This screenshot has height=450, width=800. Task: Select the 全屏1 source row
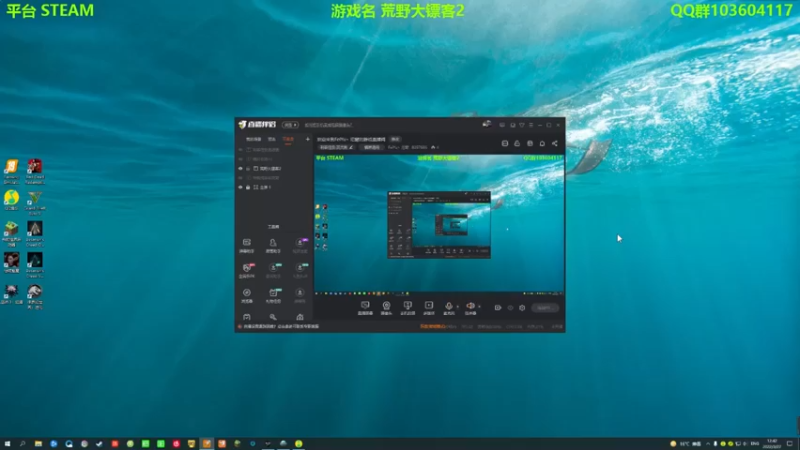coord(273,187)
